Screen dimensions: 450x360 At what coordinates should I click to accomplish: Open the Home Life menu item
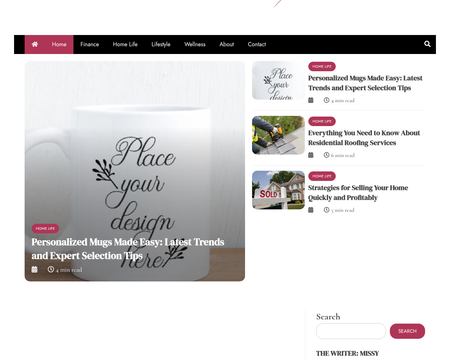[125, 44]
